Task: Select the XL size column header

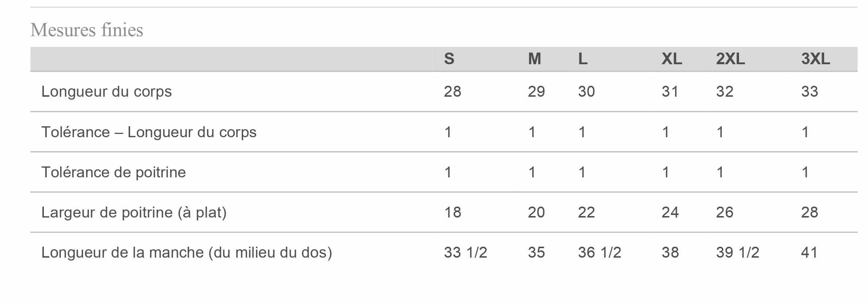Action: (671, 59)
